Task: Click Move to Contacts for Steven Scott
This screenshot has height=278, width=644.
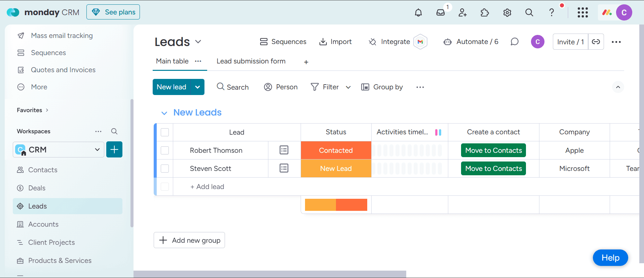Action: click(x=493, y=169)
